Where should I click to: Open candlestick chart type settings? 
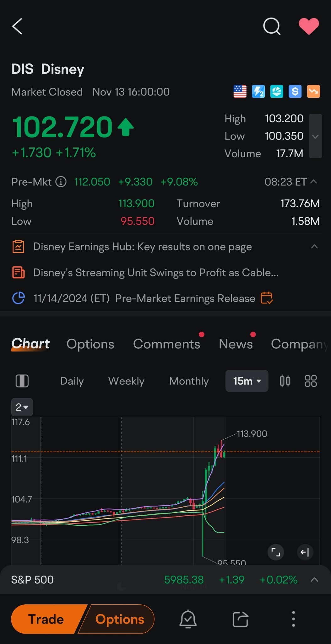(285, 381)
